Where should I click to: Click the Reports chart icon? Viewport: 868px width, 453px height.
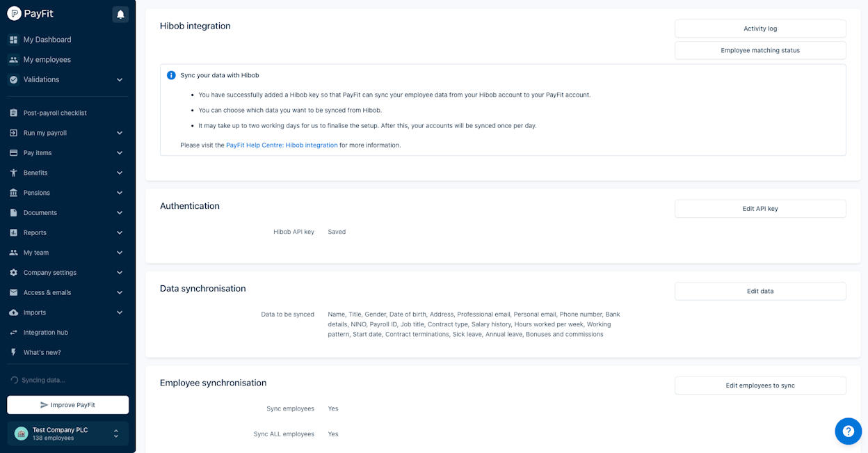coord(13,232)
